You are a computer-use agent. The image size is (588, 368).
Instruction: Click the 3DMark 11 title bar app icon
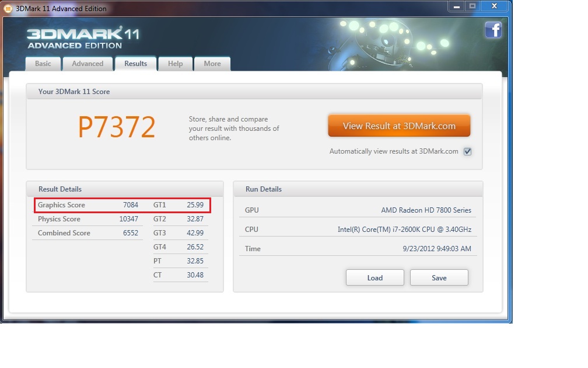pos(8,8)
